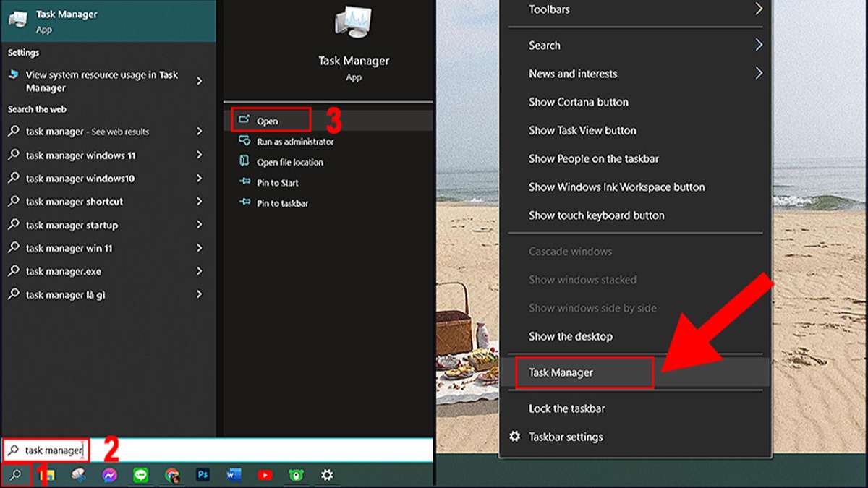
Task: Expand News and interests submenu
Action: pyautogui.click(x=758, y=74)
